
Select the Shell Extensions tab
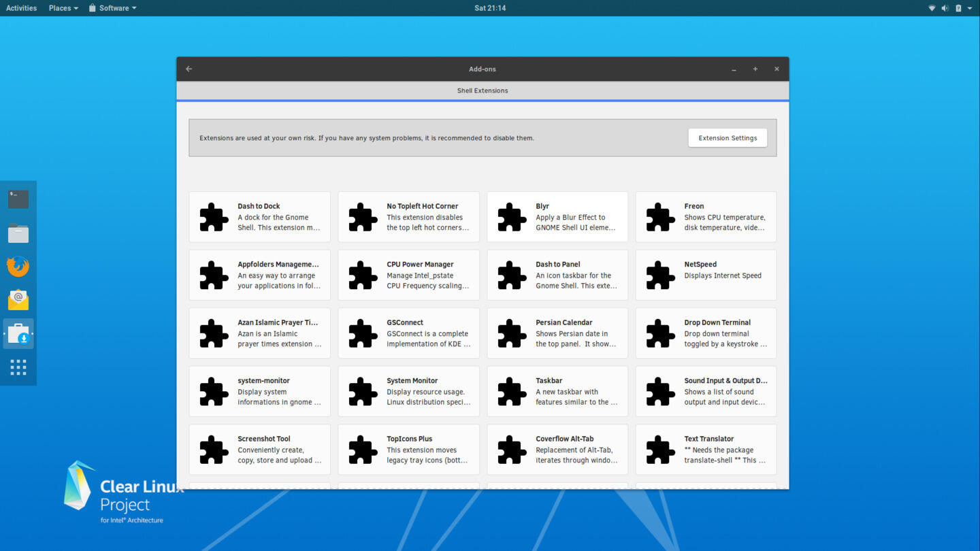(x=483, y=90)
